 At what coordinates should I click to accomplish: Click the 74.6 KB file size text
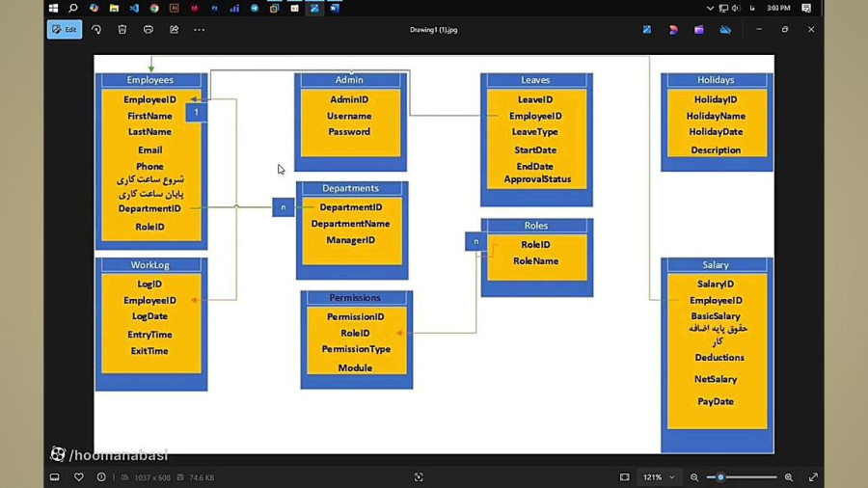(x=202, y=477)
